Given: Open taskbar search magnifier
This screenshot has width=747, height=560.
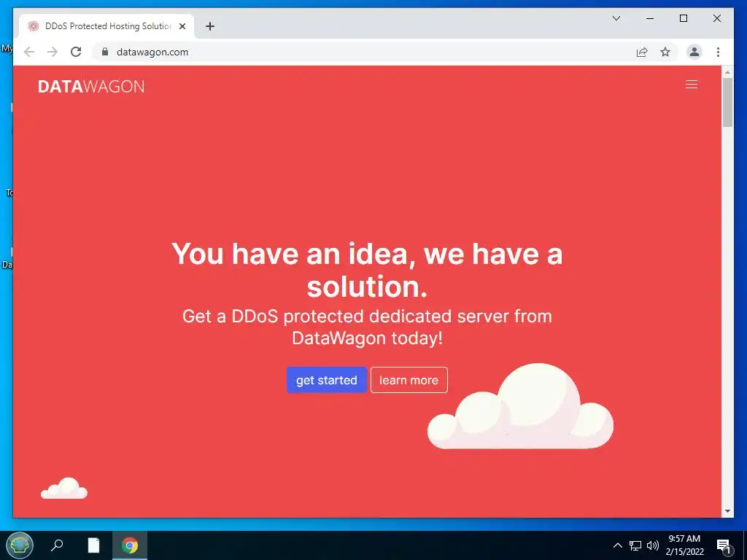Looking at the screenshot, I should point(57,545).
